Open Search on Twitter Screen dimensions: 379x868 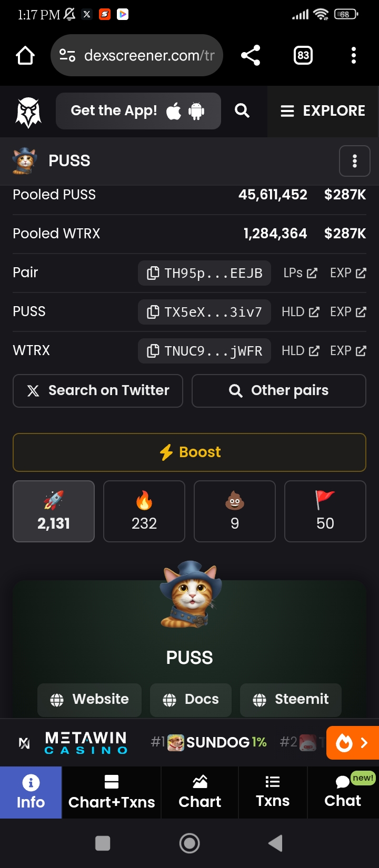point(98,391)
